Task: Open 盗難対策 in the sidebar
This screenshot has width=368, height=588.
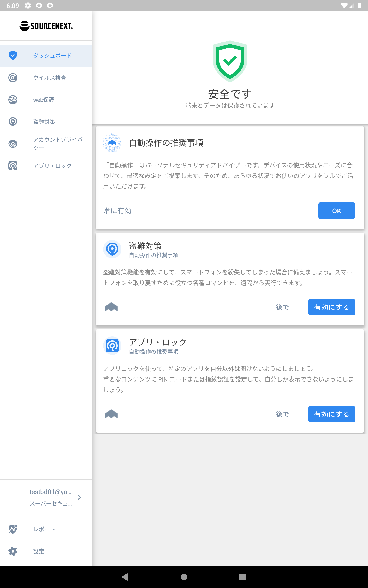Action: pos(46,122)
